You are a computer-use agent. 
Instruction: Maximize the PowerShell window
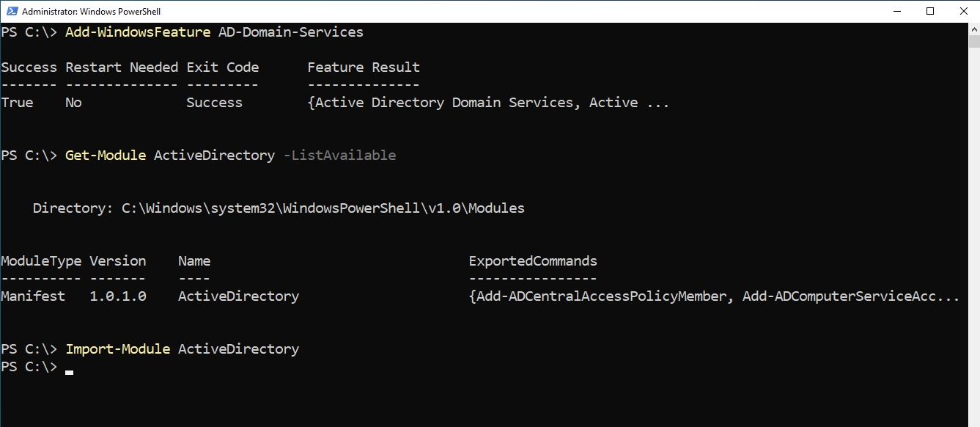[x=930, y=11]
